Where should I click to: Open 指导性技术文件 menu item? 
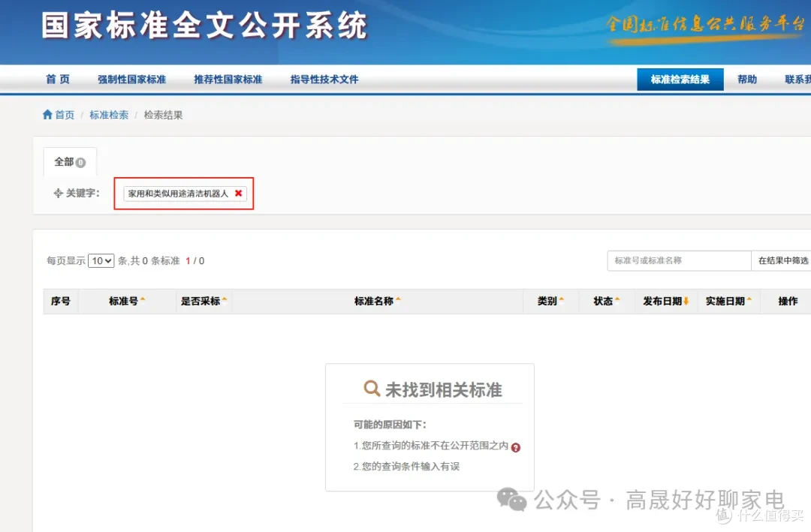click(324, 79)
